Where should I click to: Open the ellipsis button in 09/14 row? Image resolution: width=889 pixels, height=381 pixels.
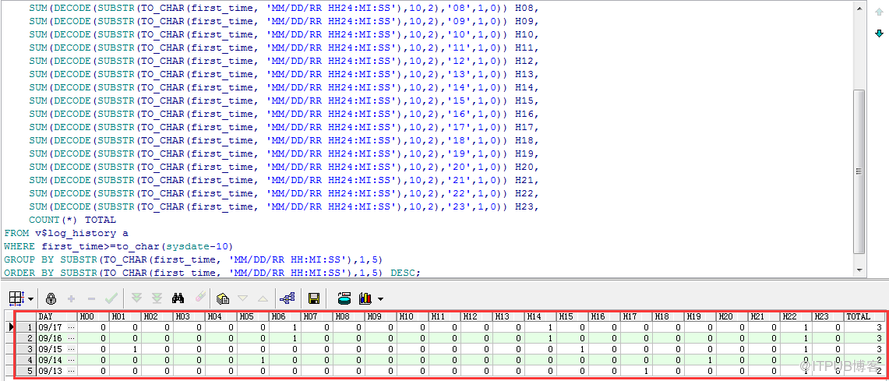[x=71, y=359]
